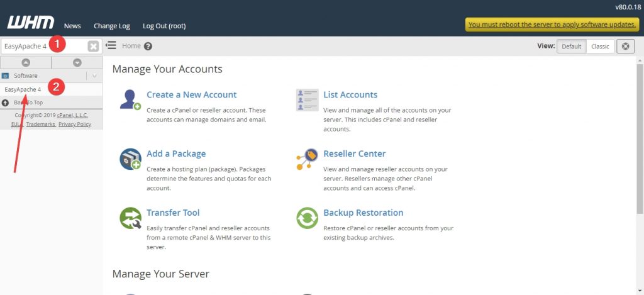Click the List Accounts icon
Screen dimensions: 644x295
(307, 100)
